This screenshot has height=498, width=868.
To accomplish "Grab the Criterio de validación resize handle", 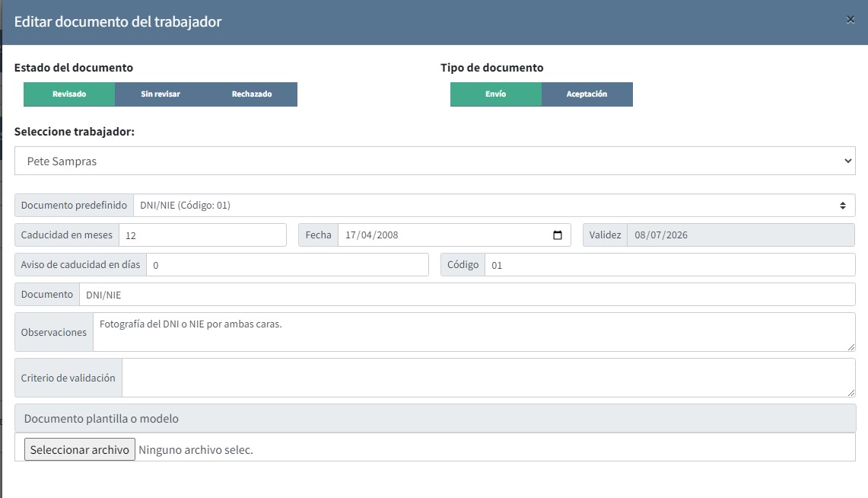I will coord(851,392).
